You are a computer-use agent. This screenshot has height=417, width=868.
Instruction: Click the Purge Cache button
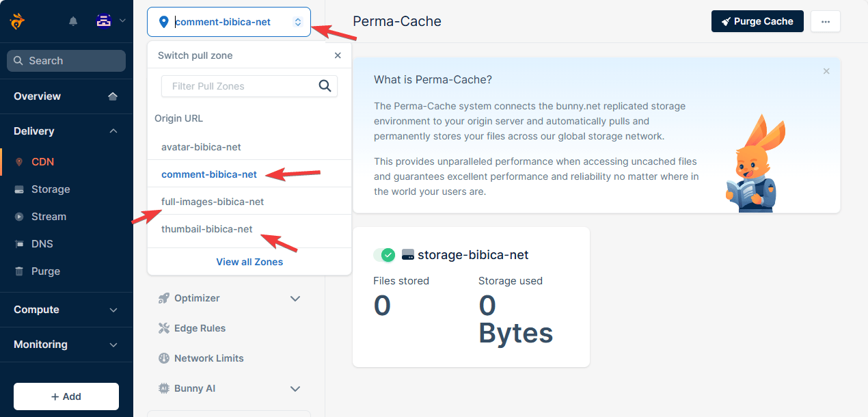coord(757,21)
